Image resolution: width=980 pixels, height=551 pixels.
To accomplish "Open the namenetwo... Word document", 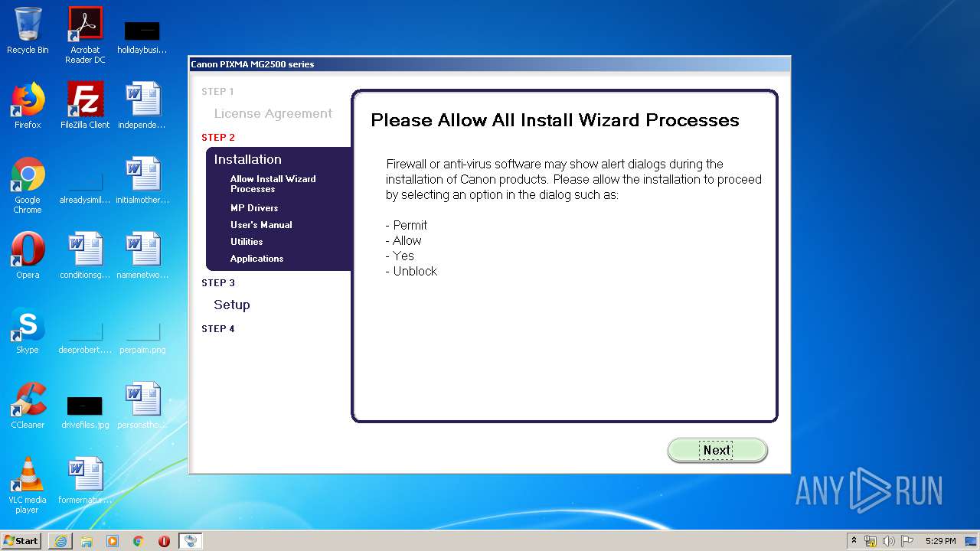I will [x=142, y=256].
